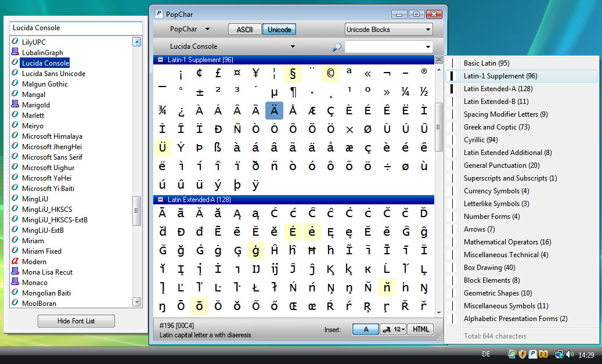
Task: Switch to ASCII mode
Action: pyautogui.click(x=244, y=30)
